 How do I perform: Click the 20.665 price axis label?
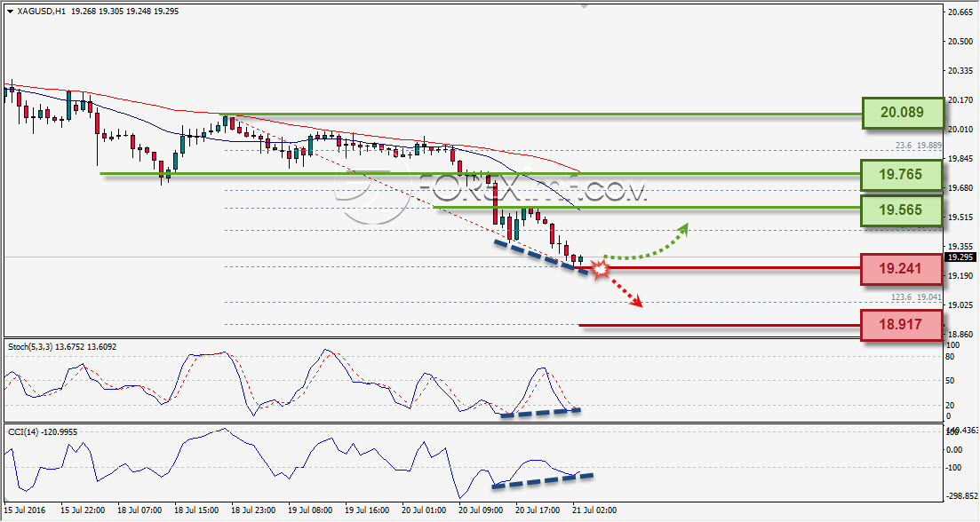pyautogui.click(x=960, y=12)
